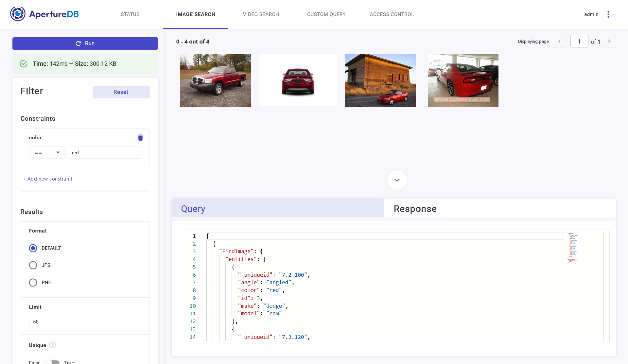The image size is (628, 364).
Task: Open the red Charger showroom thumbnail
Action: [x=463, y=80]
